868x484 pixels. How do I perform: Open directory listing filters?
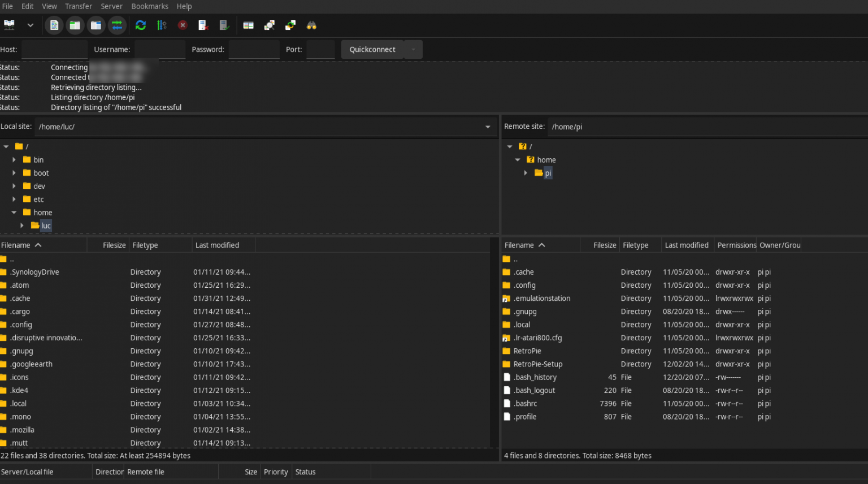[248, 25]
